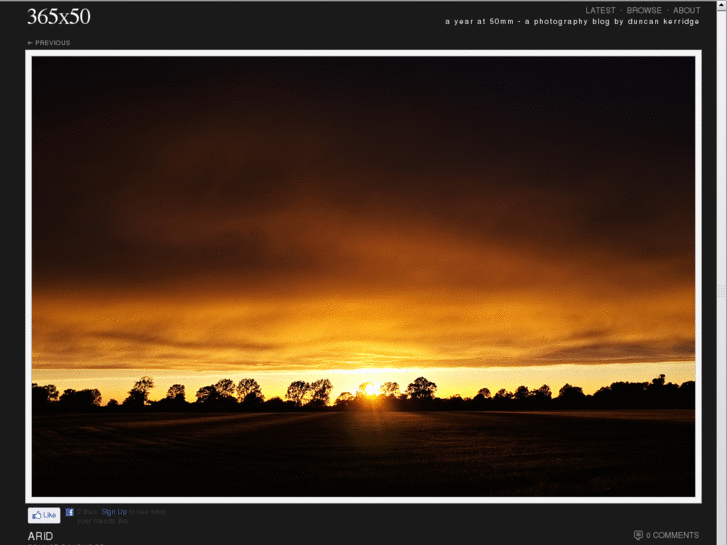Click the Facebook logo icon
This screenshot has width=727, height=545.
pos(70,512)
